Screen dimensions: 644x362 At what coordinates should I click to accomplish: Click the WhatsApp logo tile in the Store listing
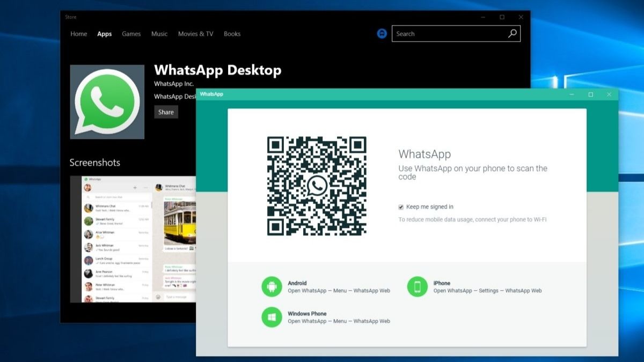click(107, 101)
